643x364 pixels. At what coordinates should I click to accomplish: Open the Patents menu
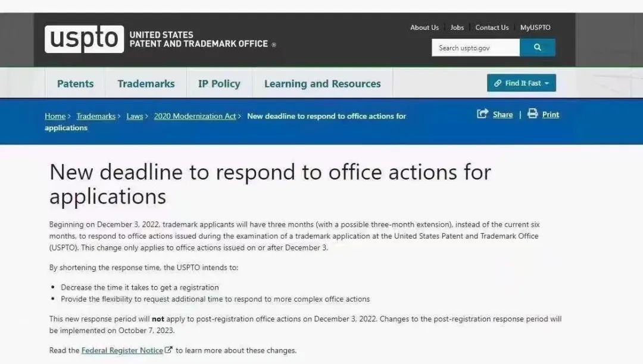pos(75,83)
